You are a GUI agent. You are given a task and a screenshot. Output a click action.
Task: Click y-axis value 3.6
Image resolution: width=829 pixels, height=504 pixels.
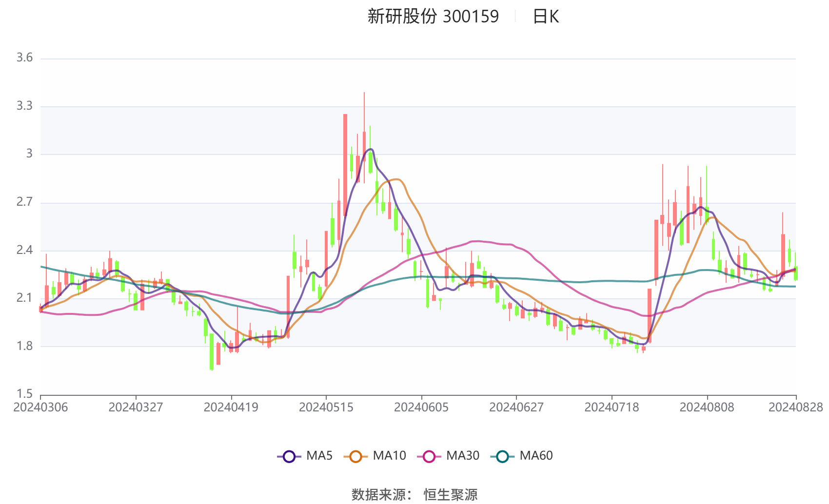(x=24, y=58)
